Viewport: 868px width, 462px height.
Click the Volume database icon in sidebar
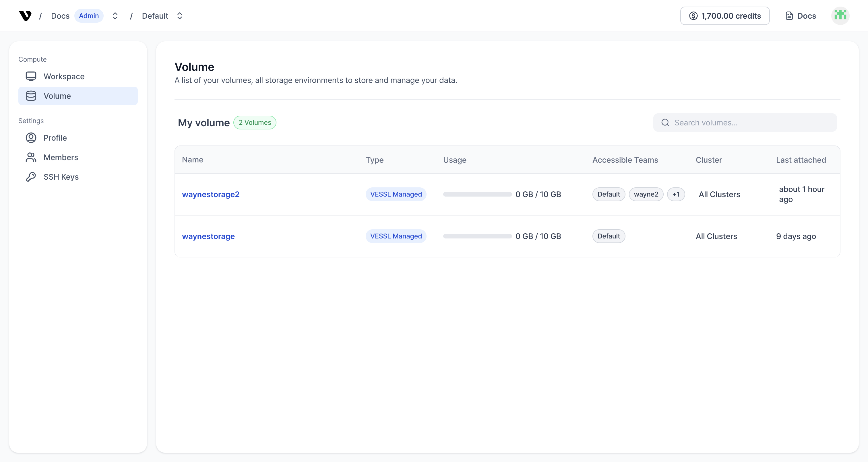[31, 96]
